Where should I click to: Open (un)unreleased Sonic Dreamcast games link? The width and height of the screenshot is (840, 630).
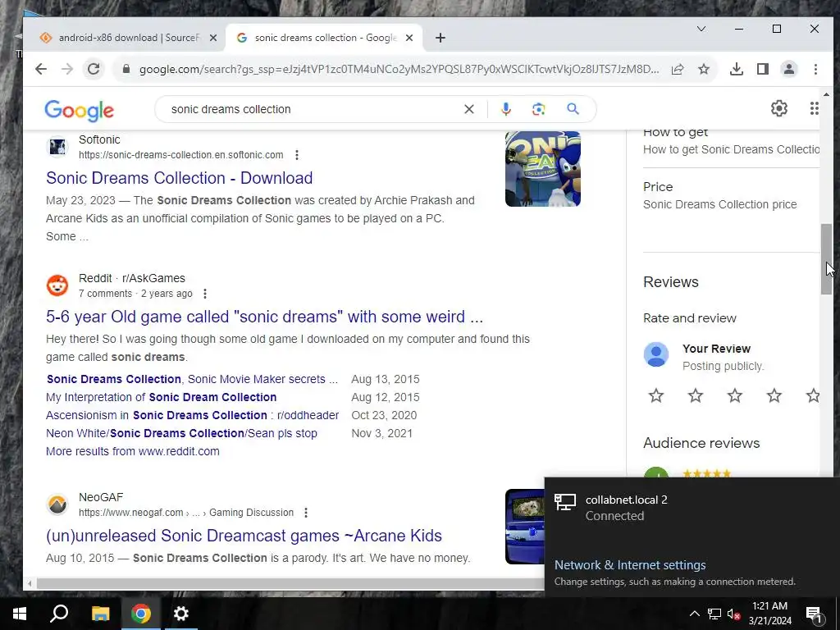click(244, 536)
